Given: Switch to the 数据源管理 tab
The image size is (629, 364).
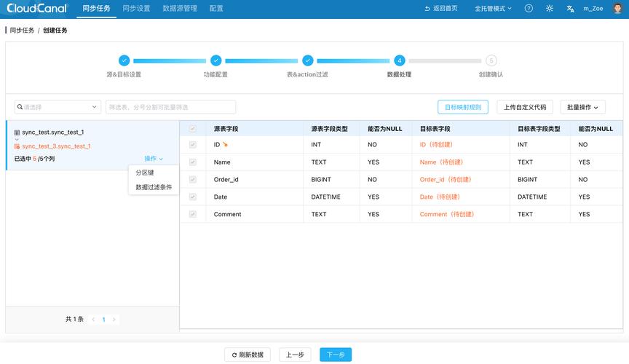Looking at the screenshot, I should point(180,9).
